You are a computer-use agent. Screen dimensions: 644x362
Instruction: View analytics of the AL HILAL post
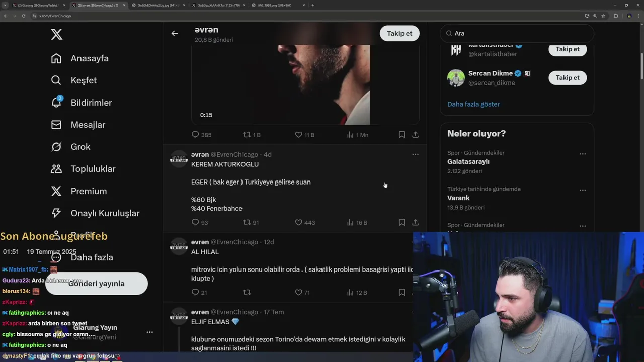coord(357,292)
